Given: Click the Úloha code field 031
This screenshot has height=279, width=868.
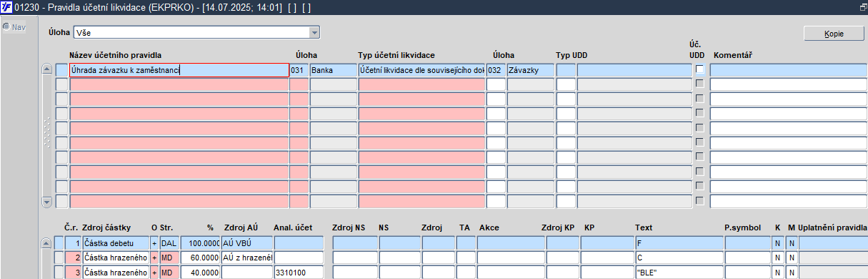Looking at the screenshot, I should [x=299, y=70].
